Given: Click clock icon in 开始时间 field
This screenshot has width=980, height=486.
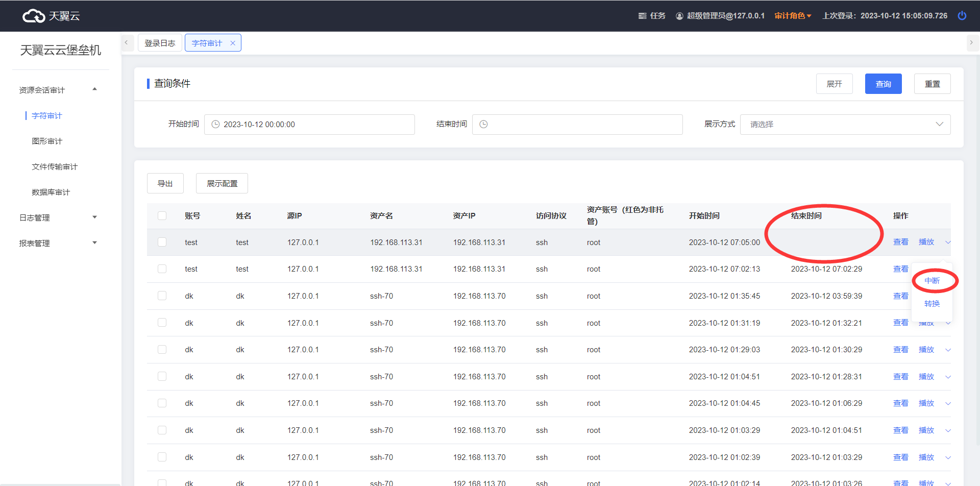Looking at the screenshot, I should click(x=215, y=125).
